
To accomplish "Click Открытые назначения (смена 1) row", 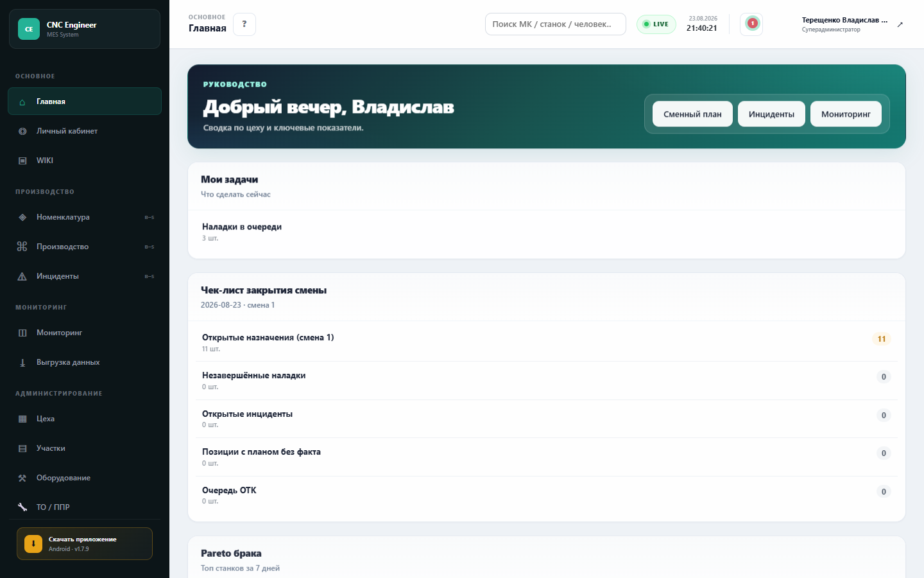I will 547,343.
